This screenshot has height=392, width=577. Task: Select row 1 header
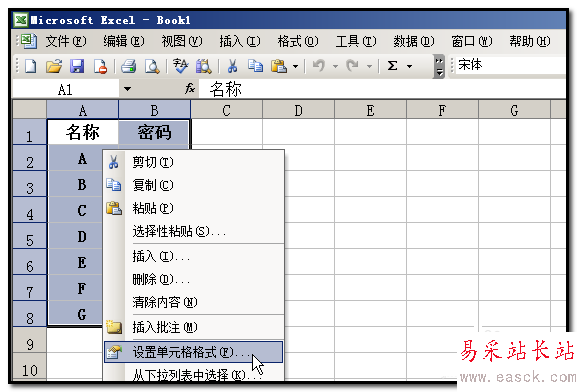(x=30, y=132)
